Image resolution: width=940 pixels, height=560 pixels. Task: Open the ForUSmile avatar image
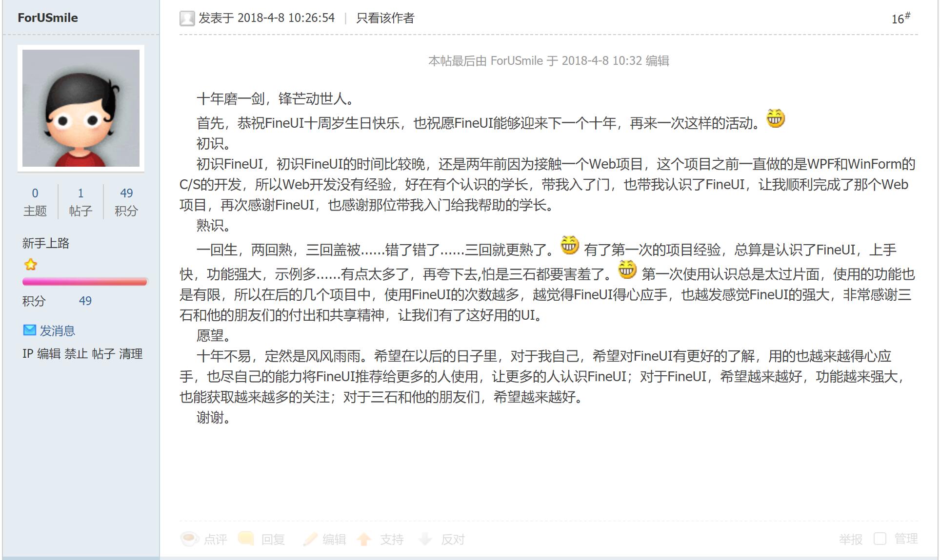click(x=81, y=108)
